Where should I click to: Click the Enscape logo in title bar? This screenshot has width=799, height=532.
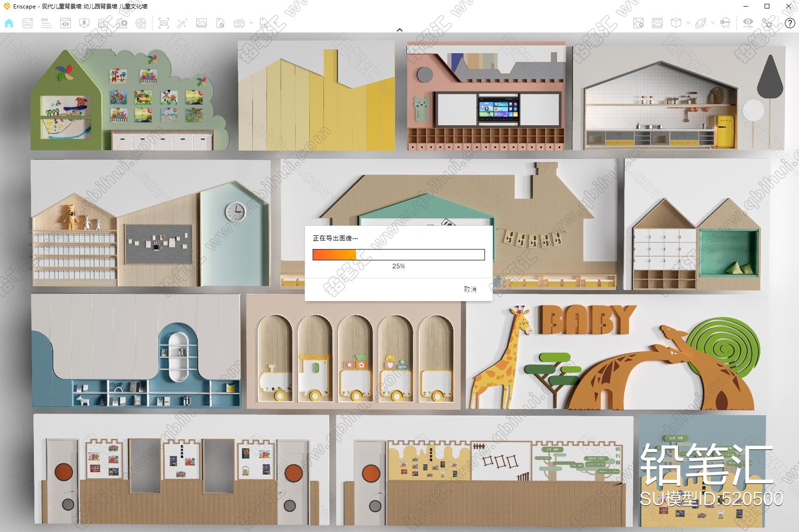point(7,6)
